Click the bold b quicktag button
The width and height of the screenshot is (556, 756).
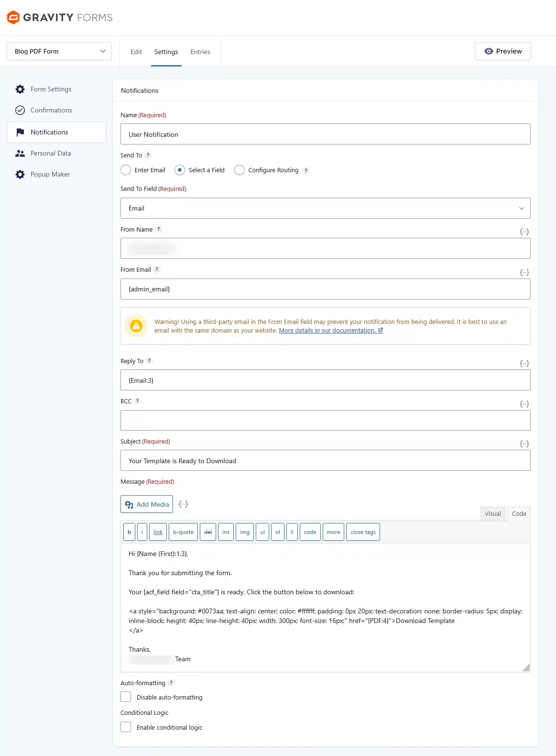click(x=129, y=532)
